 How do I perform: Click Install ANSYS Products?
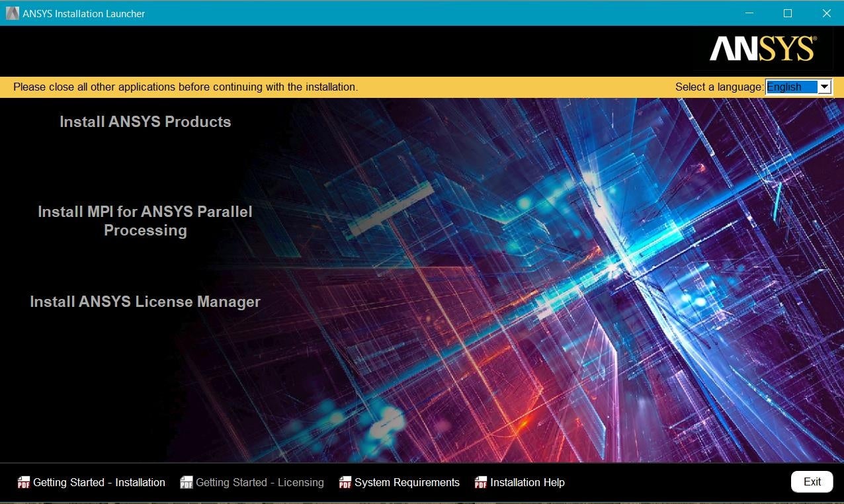tap(145, 122)
